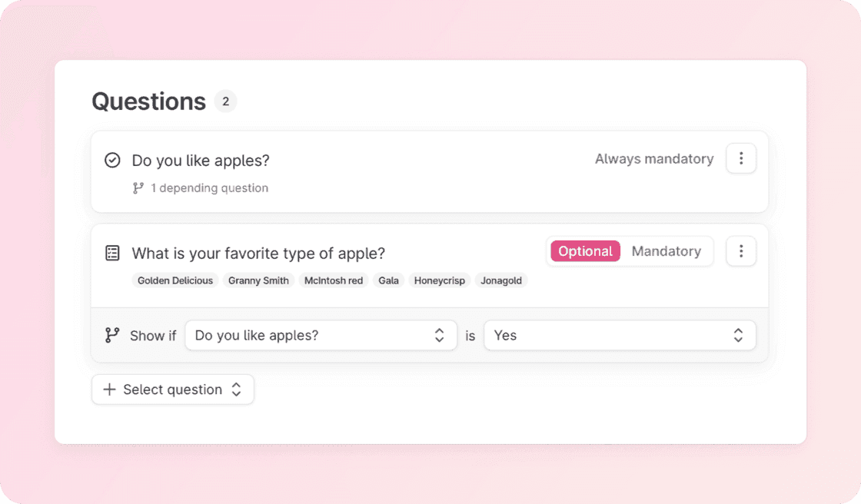Select the "Granny Smith" option tag
Image resolution: width=861 pixels, height=504 pixels.
258,280
